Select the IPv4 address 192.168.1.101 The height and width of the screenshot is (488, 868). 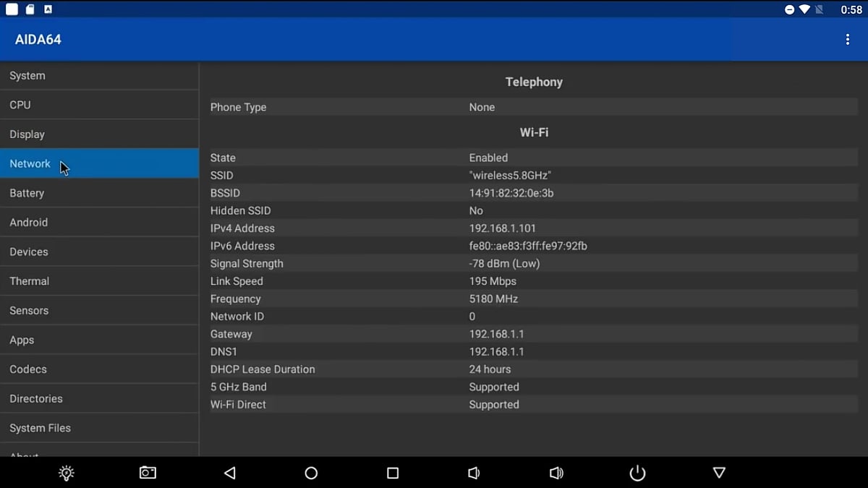tap(503, 228)
